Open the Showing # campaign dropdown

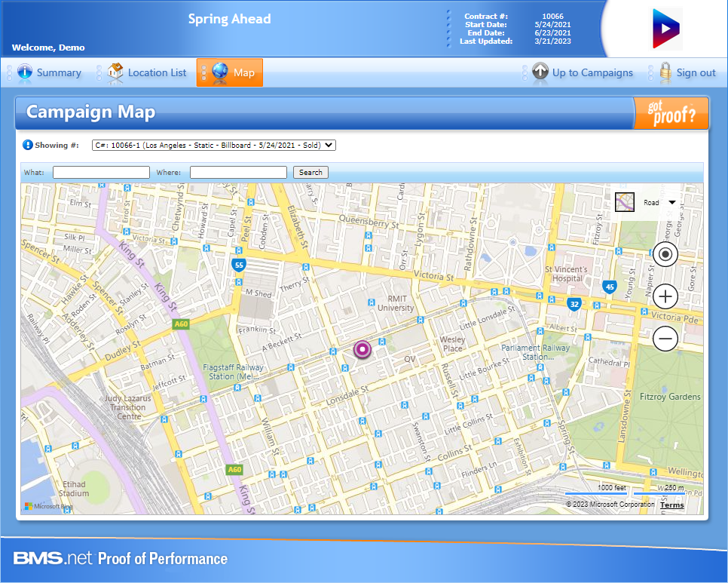(x=214, y=145)
